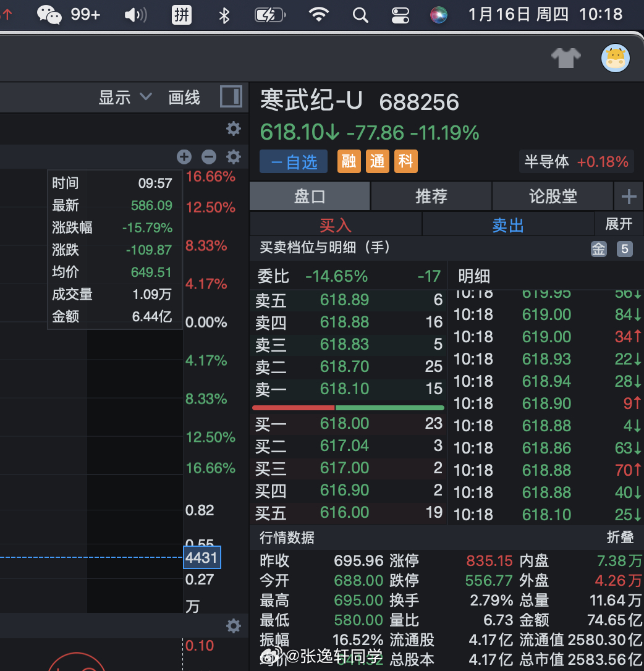Click the date and time in menu bar
This screenshot has height=671, width=644.
click(545, 15)
